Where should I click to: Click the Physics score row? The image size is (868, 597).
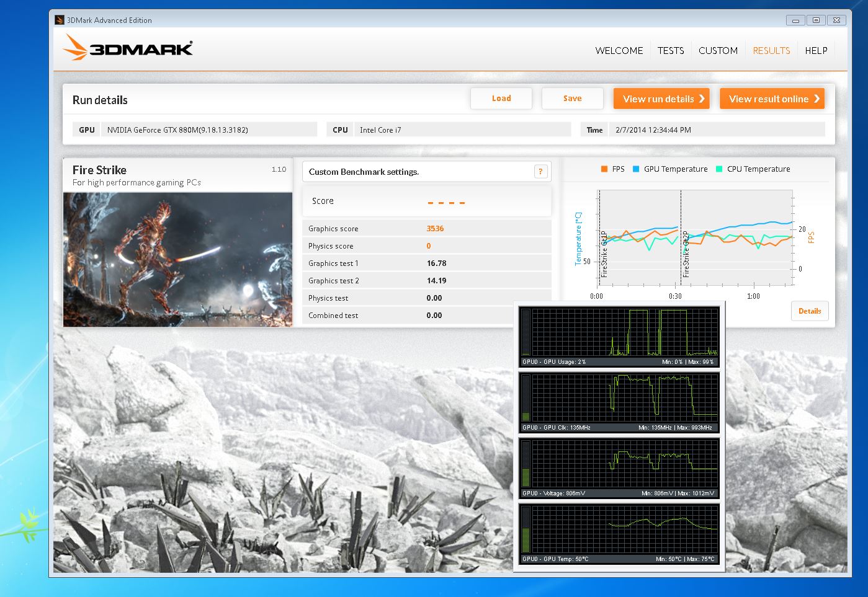tap(427, 246)
